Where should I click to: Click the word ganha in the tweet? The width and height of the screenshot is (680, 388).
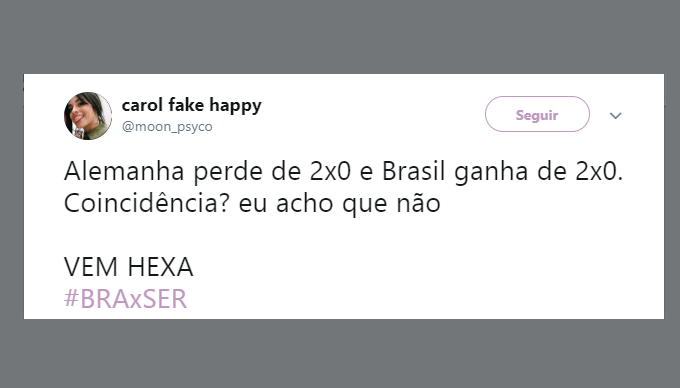point(491,173)
